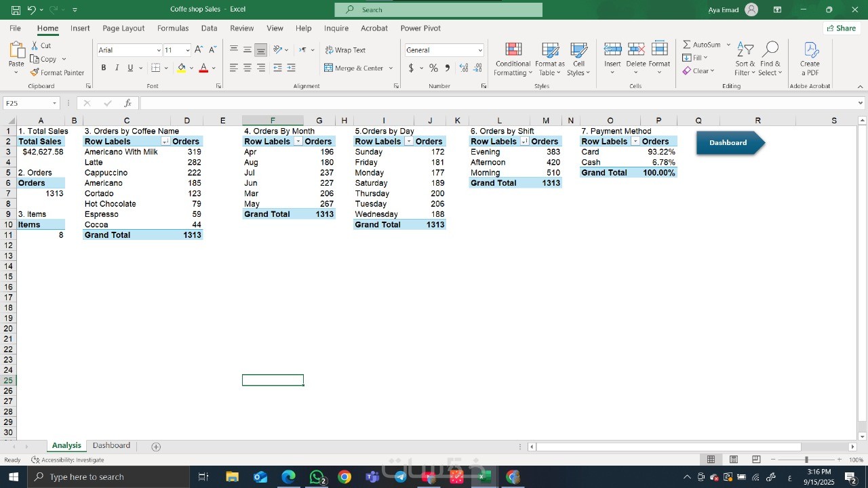Open the day Row Labels filter dropdown
The height and width of the screenshot is (488, 868).
pyautogui.click(x=409, y=142)
